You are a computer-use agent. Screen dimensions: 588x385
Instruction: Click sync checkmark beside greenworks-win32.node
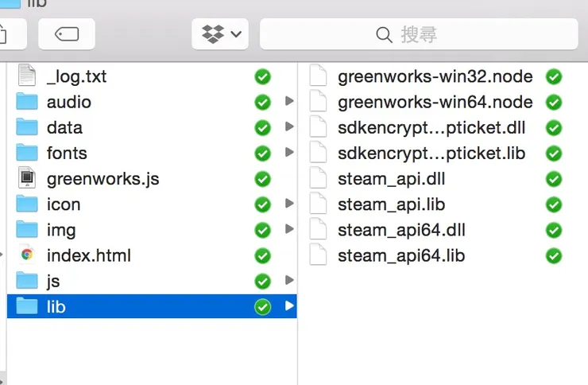pos(554,77)
